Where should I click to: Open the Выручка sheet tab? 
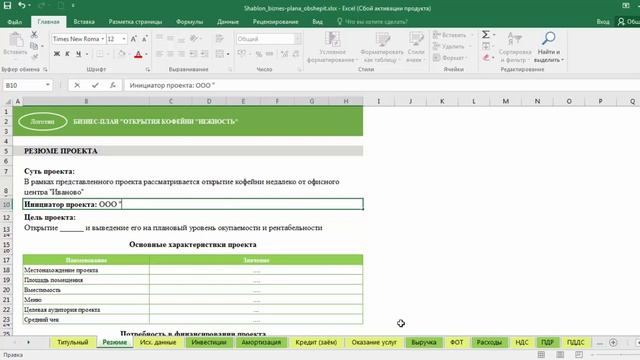[x=424, y=342]
